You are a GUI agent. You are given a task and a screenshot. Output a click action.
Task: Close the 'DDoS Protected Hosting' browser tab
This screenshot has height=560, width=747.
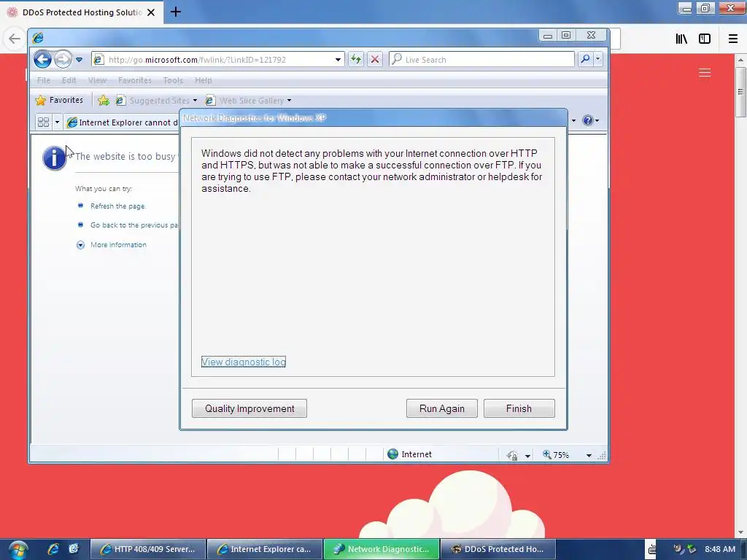151,12
